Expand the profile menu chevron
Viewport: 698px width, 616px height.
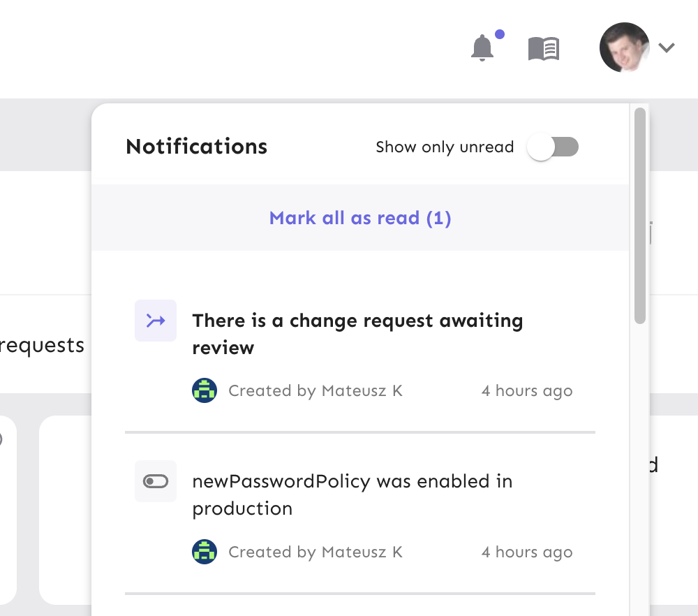tap(667, 48)
